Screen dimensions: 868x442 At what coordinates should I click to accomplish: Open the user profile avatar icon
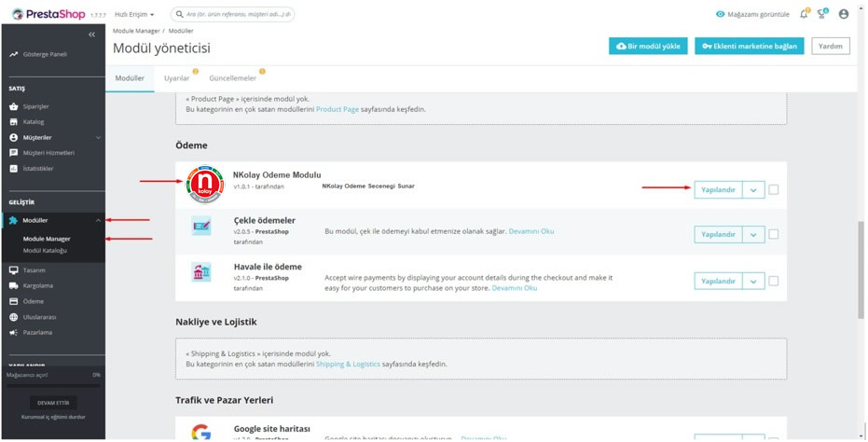click(x=844, y=14)
